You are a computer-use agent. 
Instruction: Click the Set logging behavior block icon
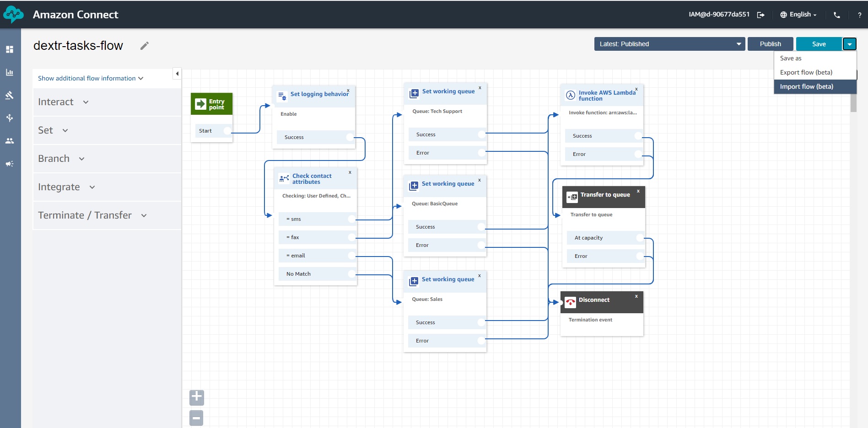(282, 96)
